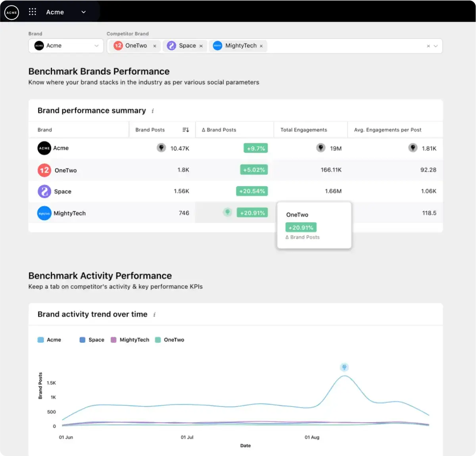The width and height of the screenshot is (476, 456).
Task: Click the Space brand logo icon
Action: pos(44,191)
